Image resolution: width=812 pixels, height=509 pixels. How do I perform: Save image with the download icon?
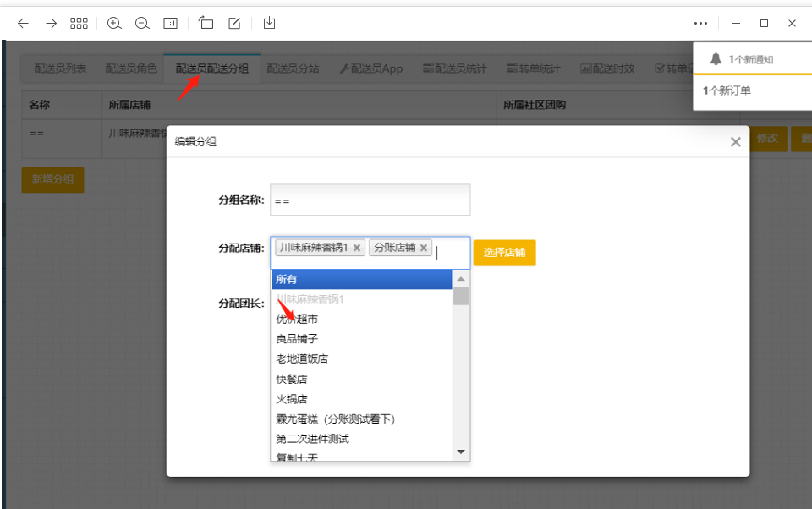tap(269, 24)
